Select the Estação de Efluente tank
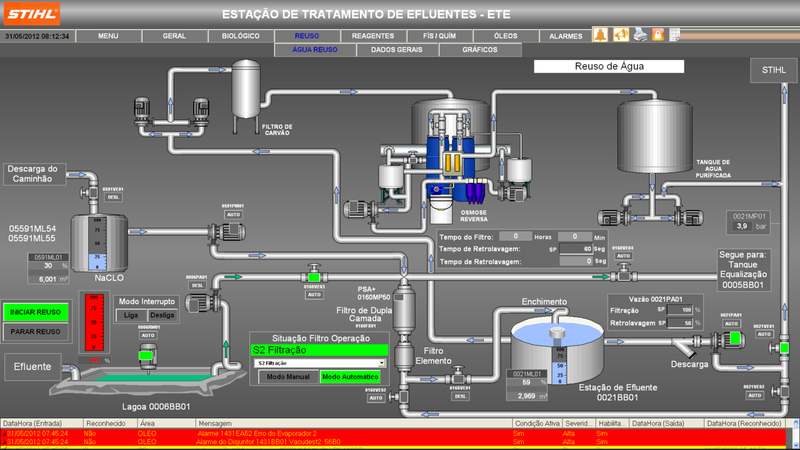This screenshot has height=450, width=800. coord(557,349)
